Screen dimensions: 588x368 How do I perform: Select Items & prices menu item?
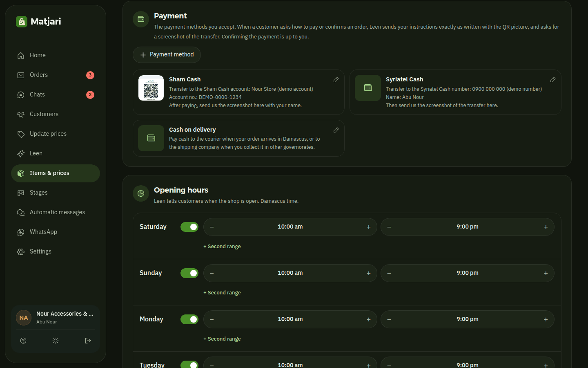point(56,173)
